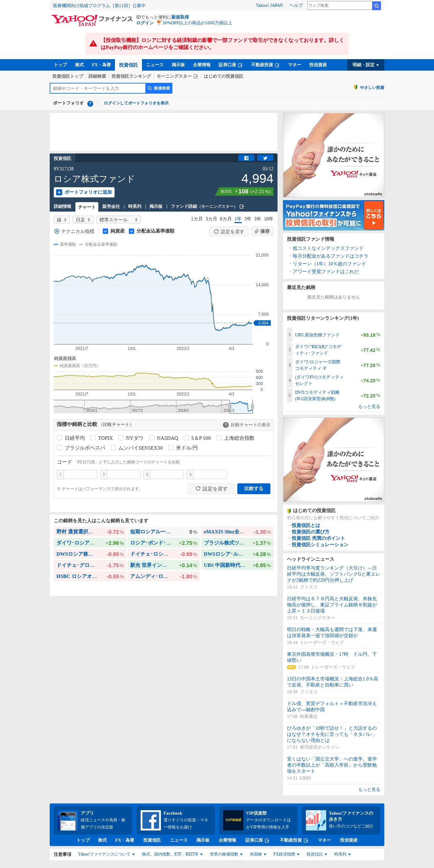434x868 pixels.
Task: Click 設定を戻す reset button above chart
Action: pyautogui.click(x=229, y=231)
